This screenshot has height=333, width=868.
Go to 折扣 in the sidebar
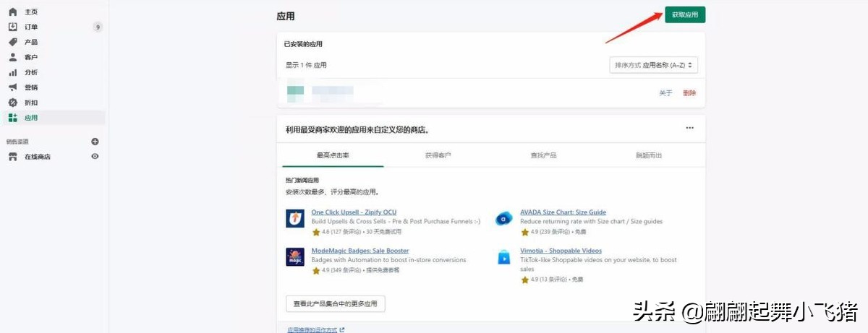(31, 103)
